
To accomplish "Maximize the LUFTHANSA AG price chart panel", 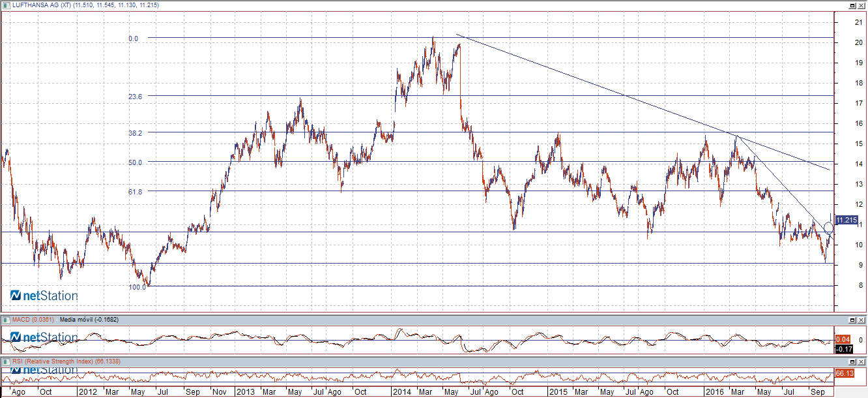I will coord(852,5).
